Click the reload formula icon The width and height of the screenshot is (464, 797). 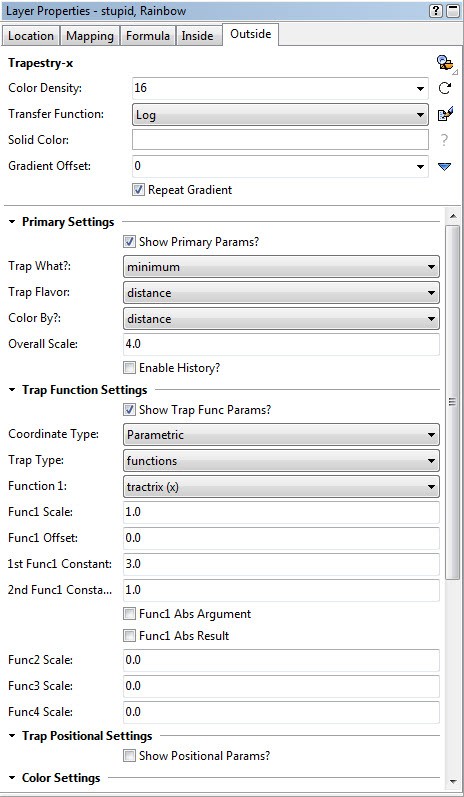pos(445,88)
